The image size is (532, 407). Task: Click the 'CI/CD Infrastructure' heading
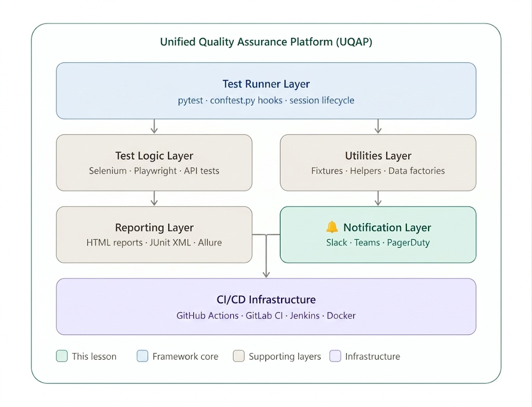point(266,300)
